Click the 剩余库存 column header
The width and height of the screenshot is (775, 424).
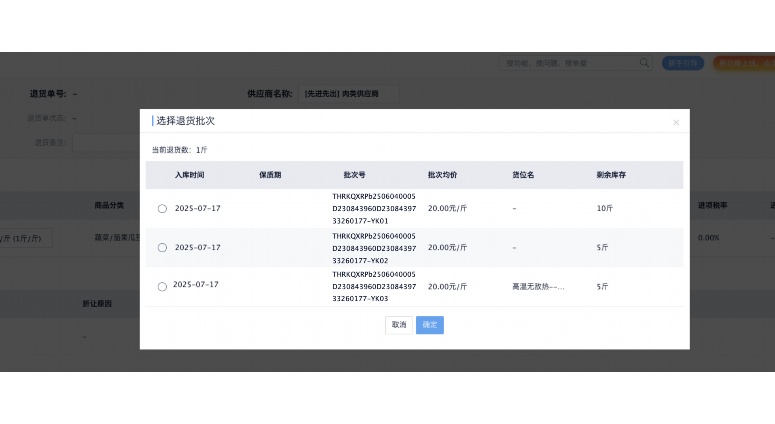(611, 175)
